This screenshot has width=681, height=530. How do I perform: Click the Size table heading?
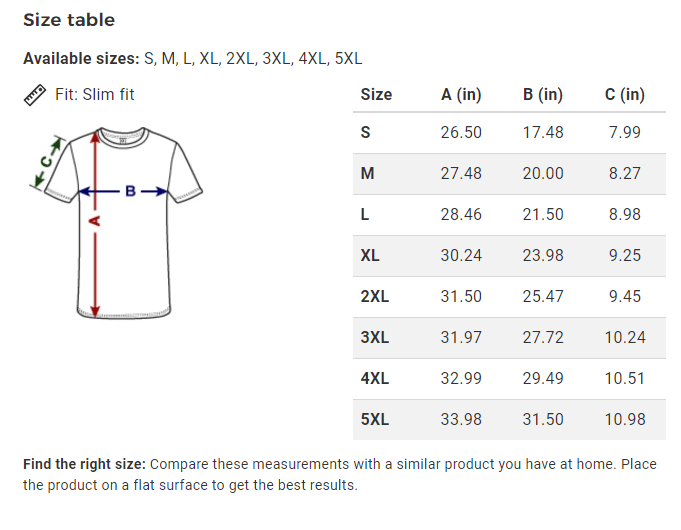(x=69, y=20)
